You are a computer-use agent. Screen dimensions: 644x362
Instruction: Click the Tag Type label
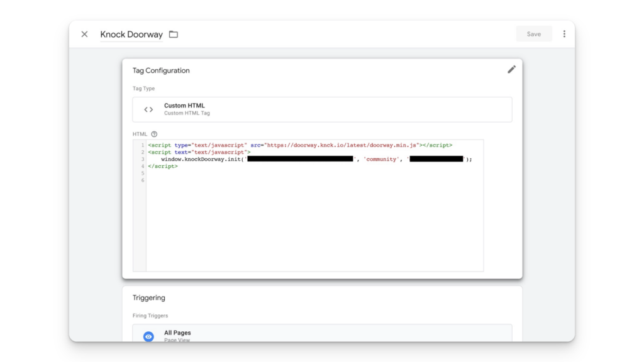click(x=144, y=89)
